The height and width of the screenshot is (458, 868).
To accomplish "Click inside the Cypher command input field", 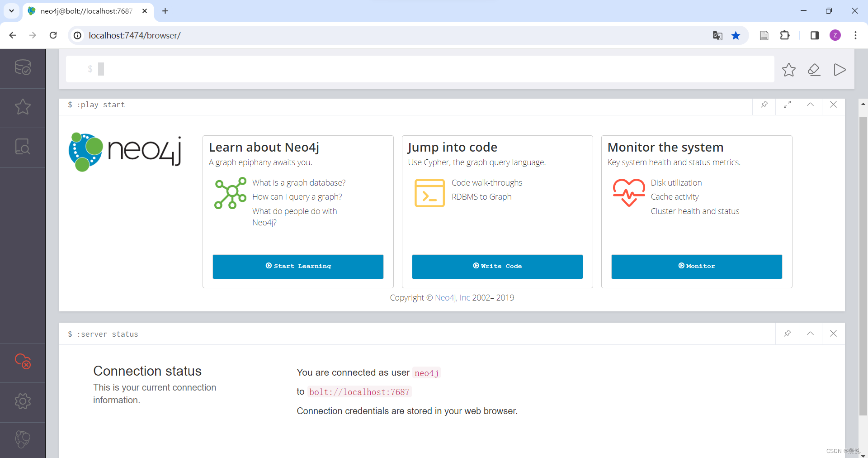I will tap(316, 69).
